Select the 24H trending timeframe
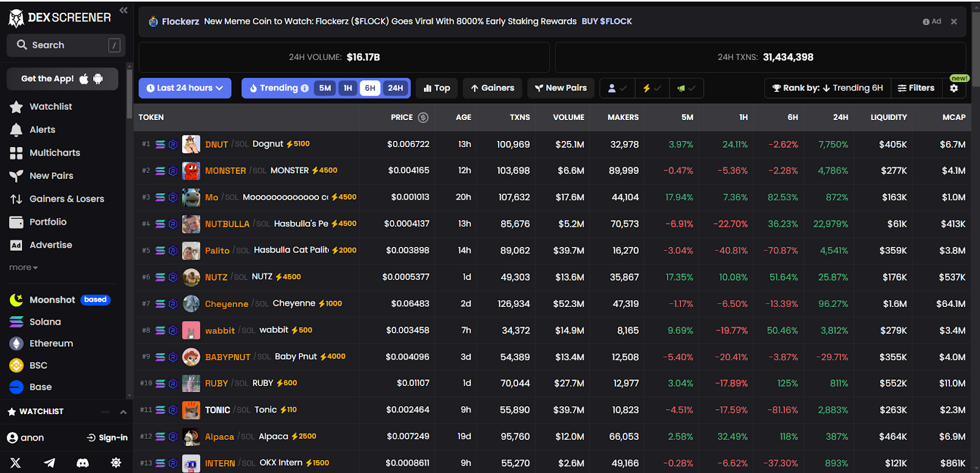Viewport: 980px width, 473px height. pyautogui.click(x=396, y=88)
